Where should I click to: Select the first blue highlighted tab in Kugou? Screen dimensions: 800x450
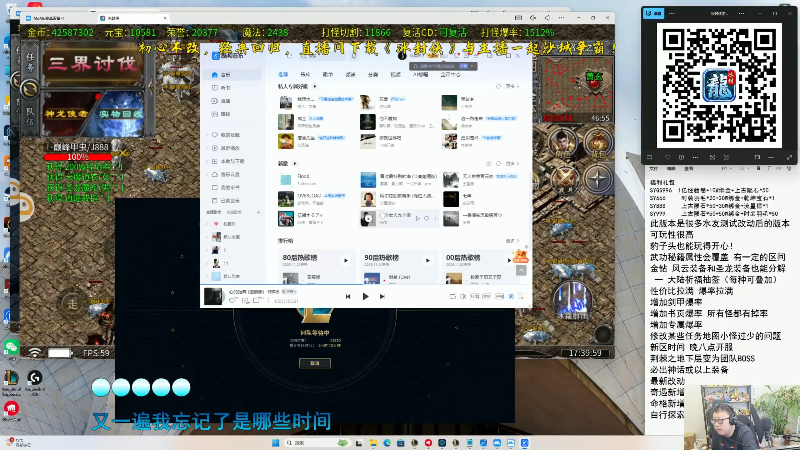(x=283, y=74)
